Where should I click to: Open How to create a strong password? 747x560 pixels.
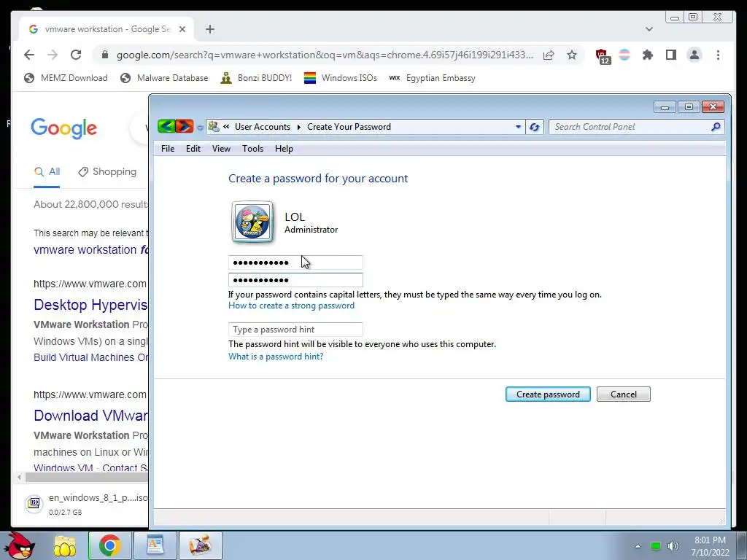tap(291, 306)
